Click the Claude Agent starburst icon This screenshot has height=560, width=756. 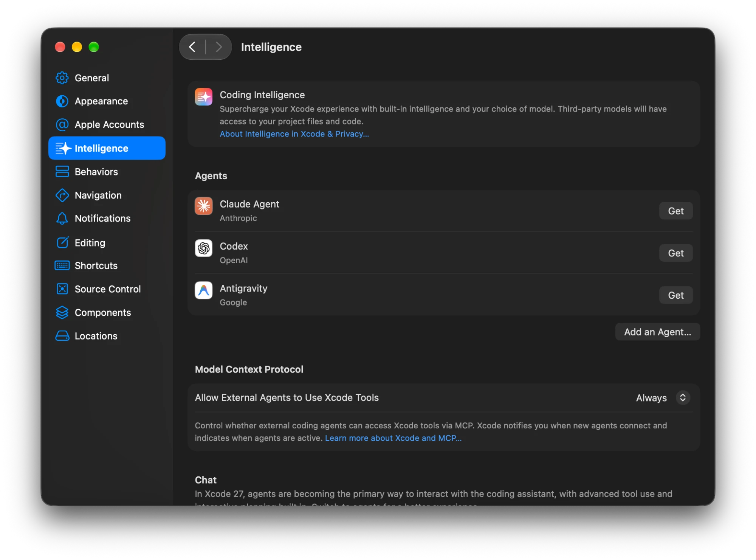(204, 206)
